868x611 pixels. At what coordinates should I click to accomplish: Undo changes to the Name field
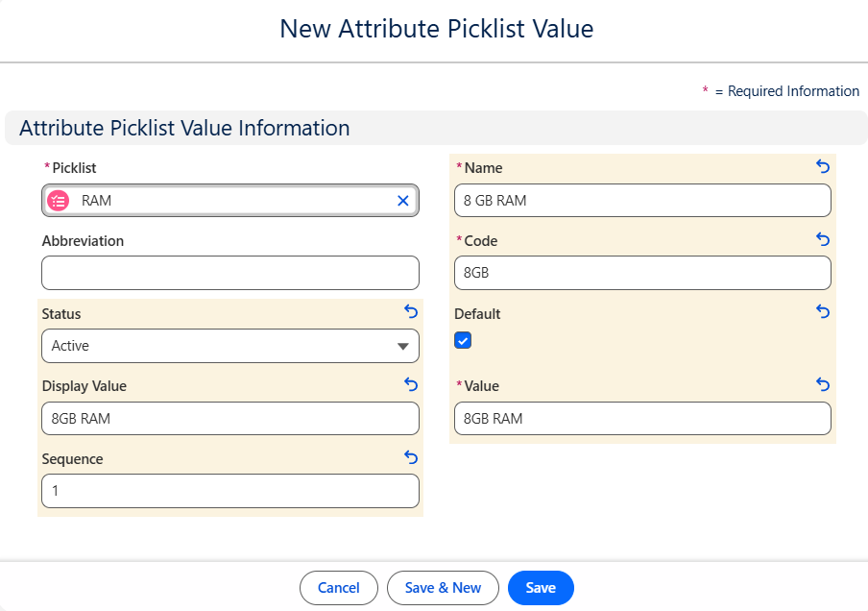pyautogui.click(x=822, y=167)
